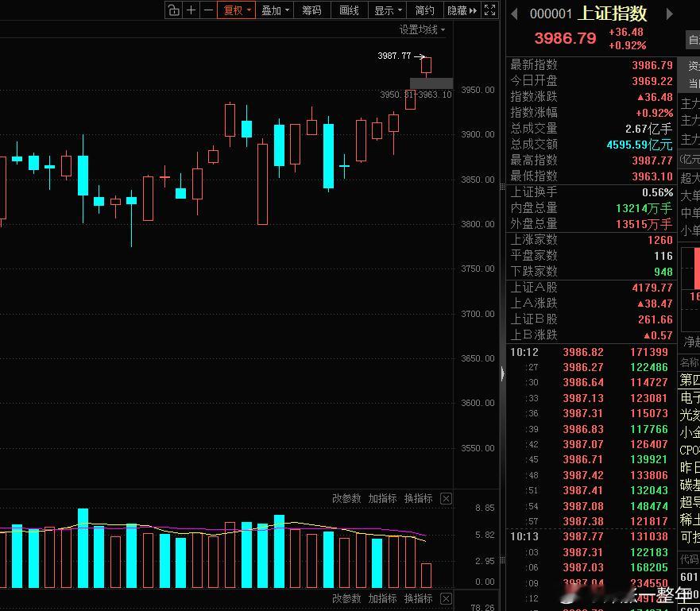The width and height of the screenshot is (700, 611).
Task: Close the volume panel with its × button
Action: pyautogui.click(x=447, y=498)
